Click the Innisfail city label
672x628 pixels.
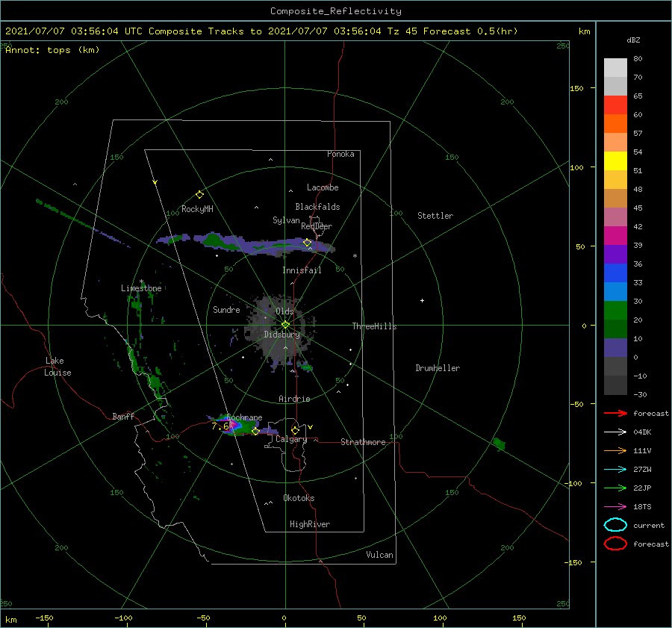pyautogui.click(x=302, y=270)
